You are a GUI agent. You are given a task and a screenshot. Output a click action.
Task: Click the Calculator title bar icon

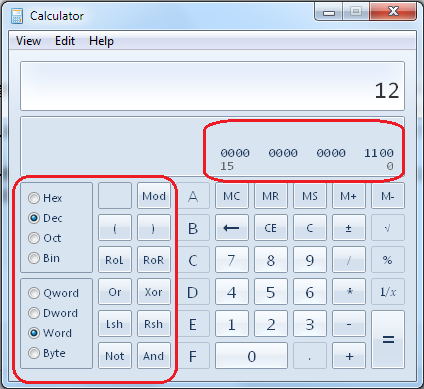click(x=17, y=16)
